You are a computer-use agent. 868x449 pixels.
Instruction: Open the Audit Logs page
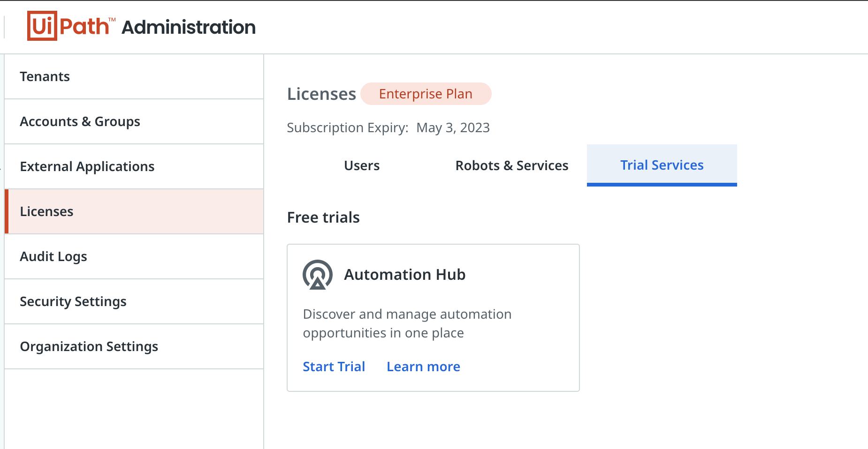click(x=53, y=256)
